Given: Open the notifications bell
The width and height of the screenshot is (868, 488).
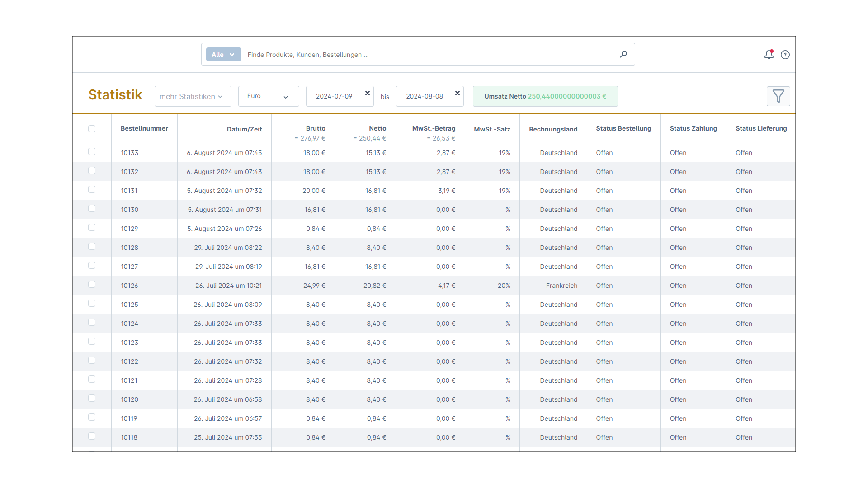Looking at the screenshot, I should click(x=769, y=55).
